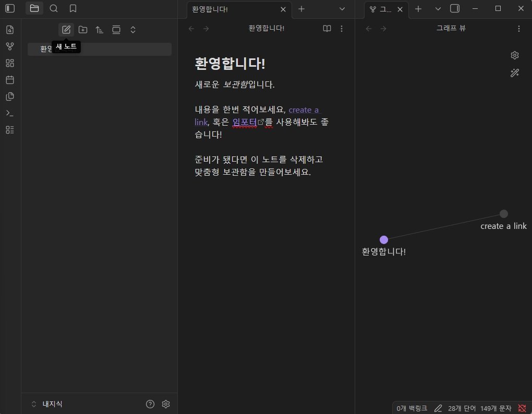Open the file explorer folder tab

coord(34,8)
